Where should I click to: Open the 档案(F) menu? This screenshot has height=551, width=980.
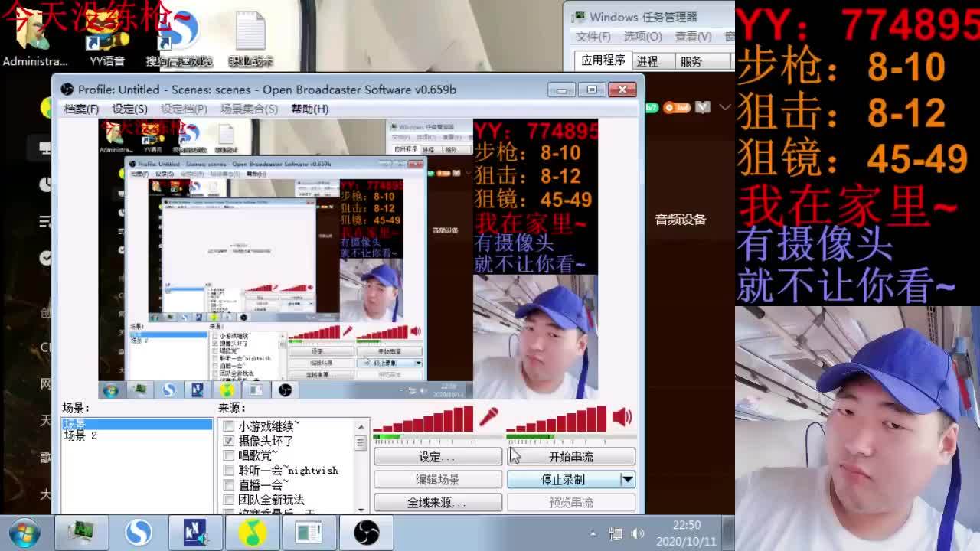click(x=81, y=109)
